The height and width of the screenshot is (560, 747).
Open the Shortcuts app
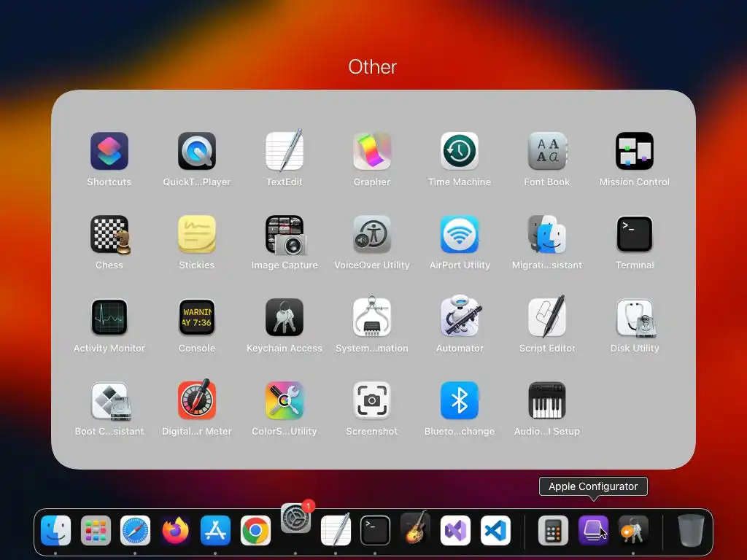109,152
